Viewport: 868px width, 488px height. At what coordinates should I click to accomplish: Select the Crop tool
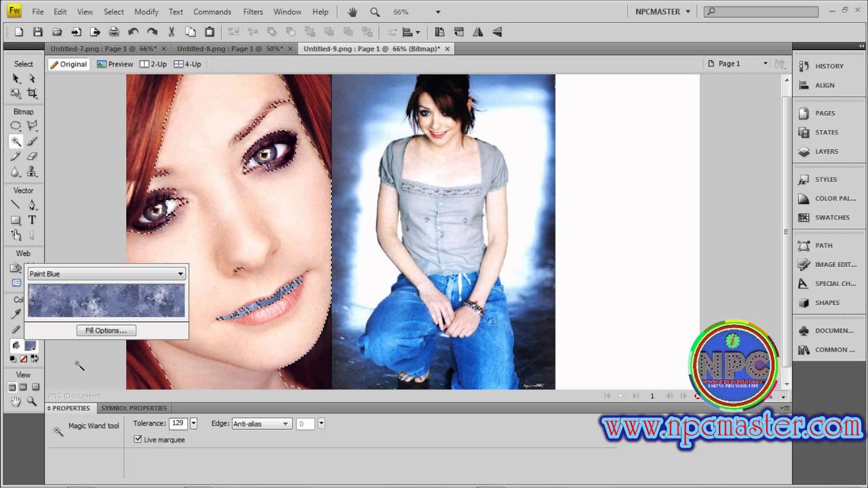32,94
